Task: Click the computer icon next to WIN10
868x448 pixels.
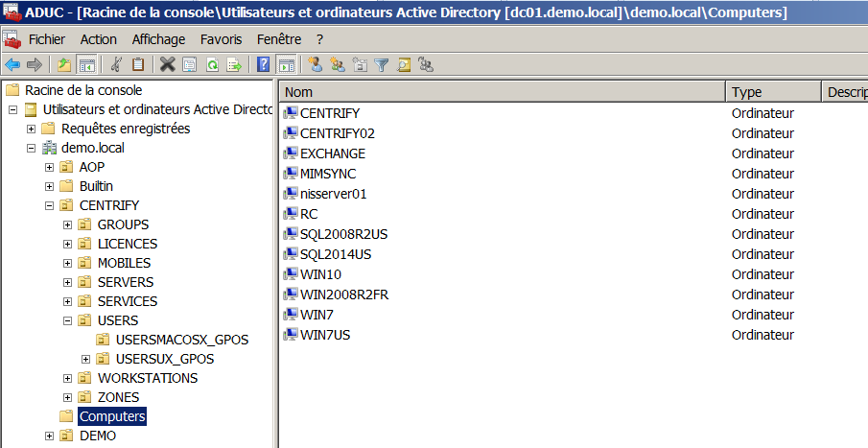Action: [x=291, y=274]
